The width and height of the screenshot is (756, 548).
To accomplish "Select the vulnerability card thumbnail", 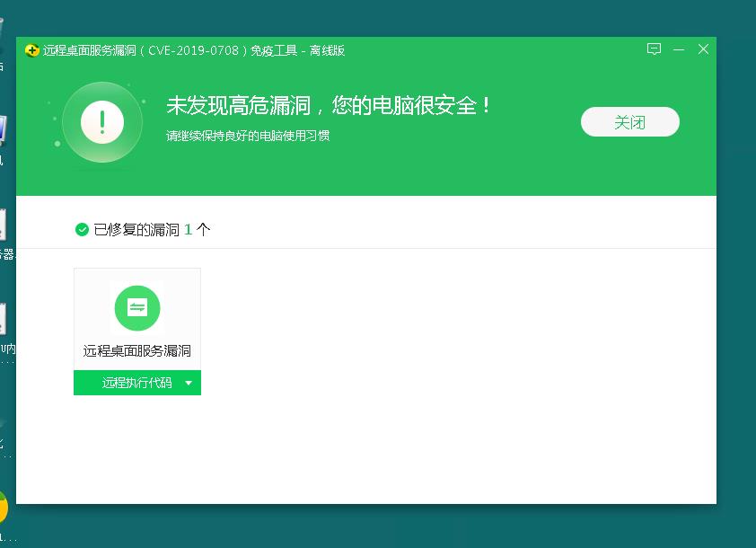I will [x=136, y=308].
